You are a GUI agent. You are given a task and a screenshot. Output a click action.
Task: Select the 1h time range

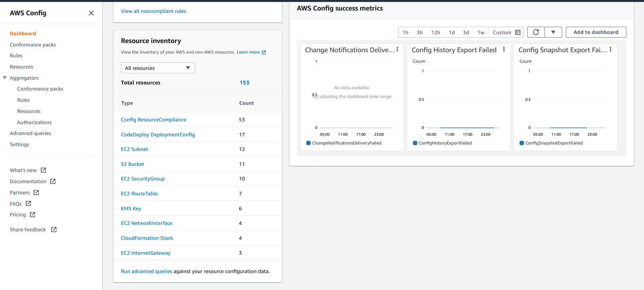(x=405, y=33)
